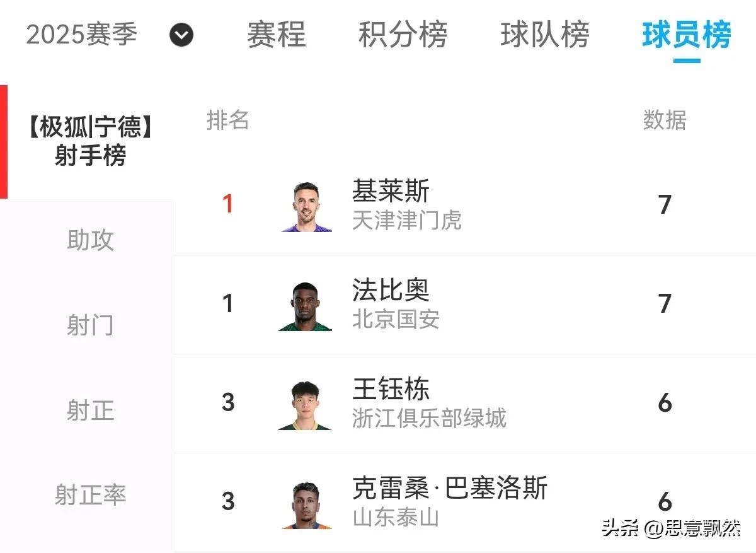756x553 pixels.
Task: Switch to the 赛程 tab
Action: pos(276,35)
